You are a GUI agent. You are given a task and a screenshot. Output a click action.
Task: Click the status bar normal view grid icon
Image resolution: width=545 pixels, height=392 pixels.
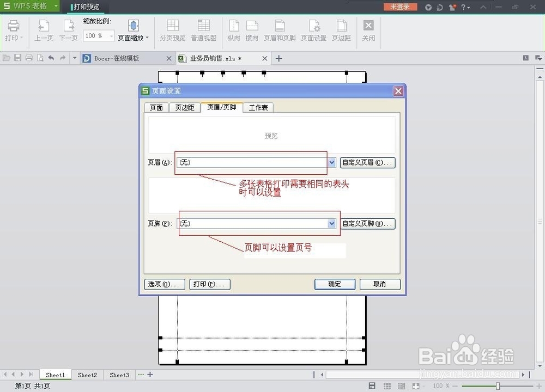coord(387,386)
